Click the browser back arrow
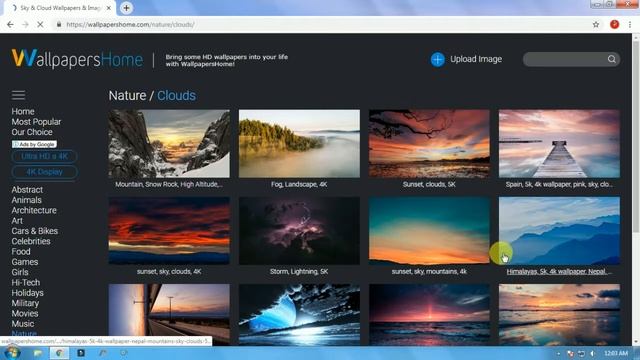The height and width of the screenshot is (360, 640). coord(10,24)
